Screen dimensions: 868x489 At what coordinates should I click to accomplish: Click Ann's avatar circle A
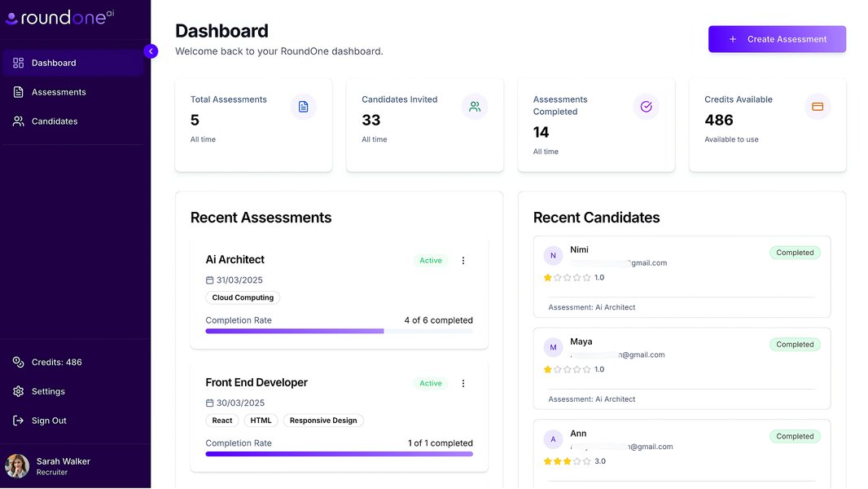[x=553, y=440]
